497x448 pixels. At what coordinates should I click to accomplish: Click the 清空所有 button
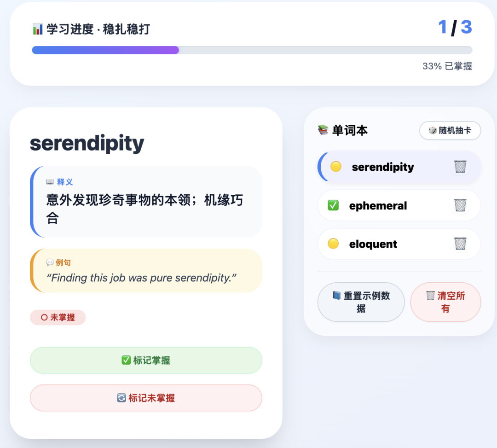(x=445, y=302)
